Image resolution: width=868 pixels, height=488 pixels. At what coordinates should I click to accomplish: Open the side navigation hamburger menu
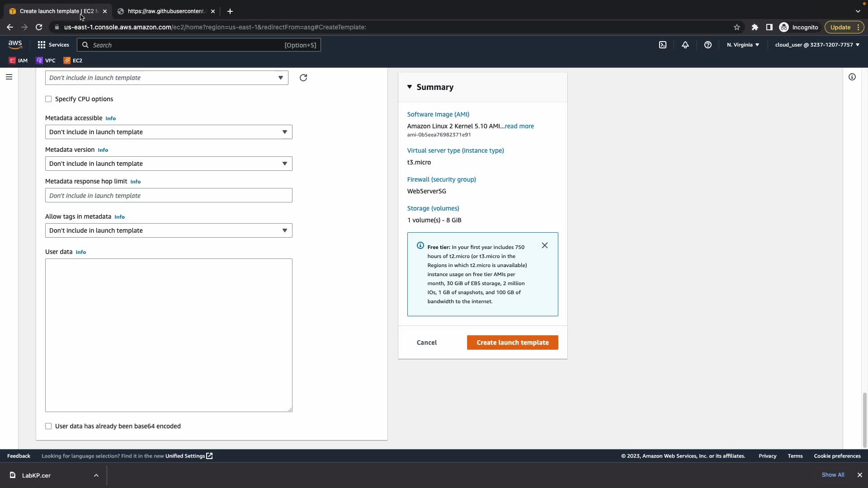[9, 77]
